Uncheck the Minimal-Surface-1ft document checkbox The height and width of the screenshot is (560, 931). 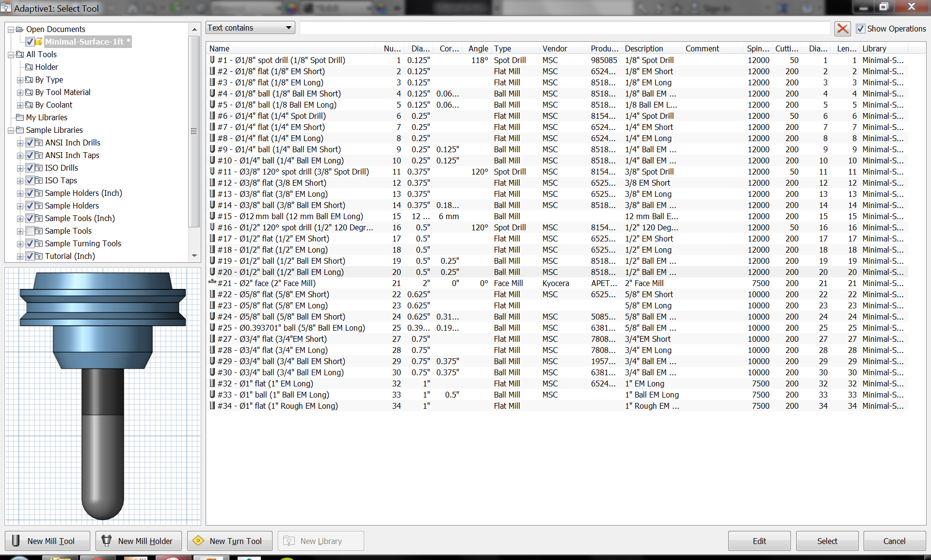[x=30, y=42]
